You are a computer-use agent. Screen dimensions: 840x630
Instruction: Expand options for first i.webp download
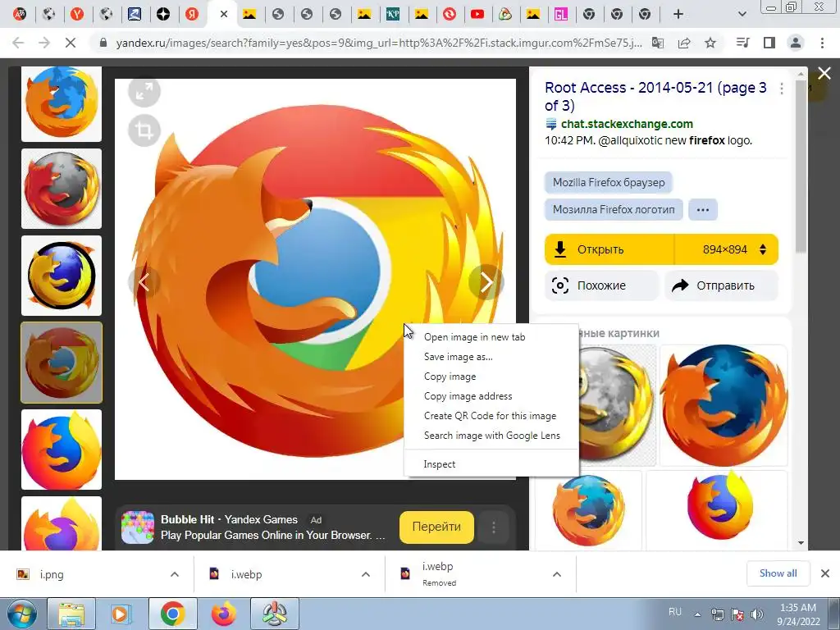tap(366, 574)
